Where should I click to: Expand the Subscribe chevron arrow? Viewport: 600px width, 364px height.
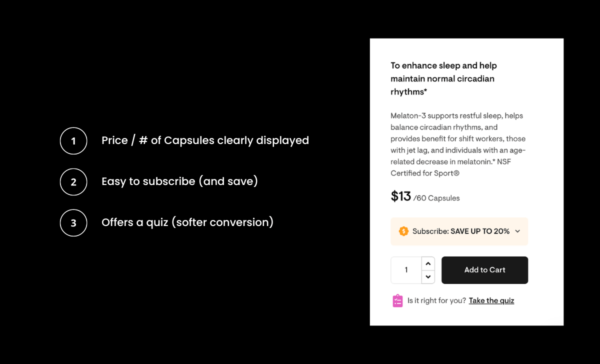click(517, 231)
